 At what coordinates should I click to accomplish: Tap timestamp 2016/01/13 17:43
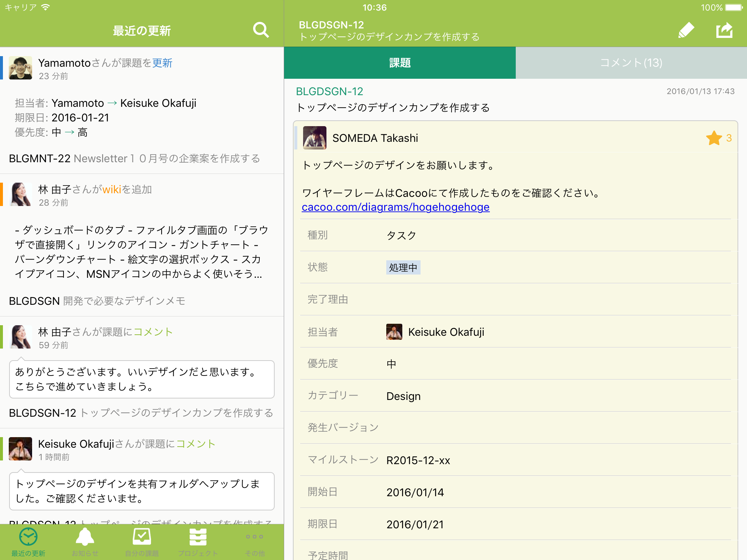point(700,91)
